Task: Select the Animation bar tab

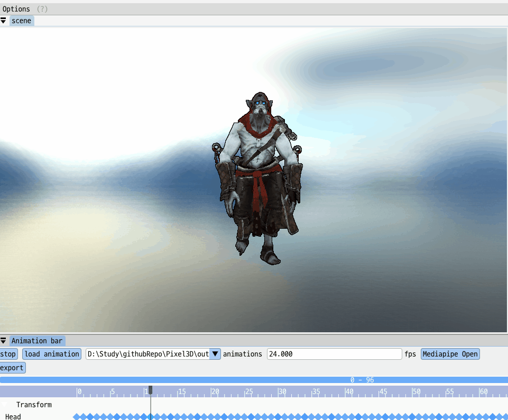Action: pos(37,341)
